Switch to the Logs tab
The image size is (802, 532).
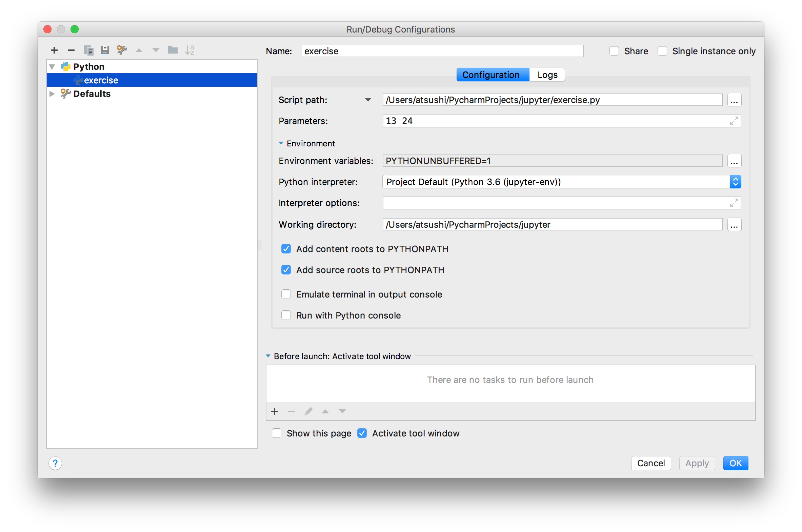pyautogui.click(x=547, y=75)
